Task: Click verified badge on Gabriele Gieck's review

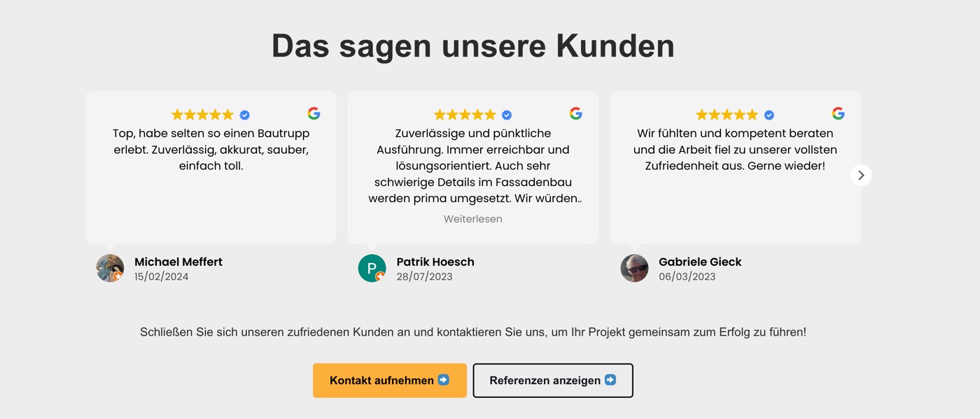Action: 769,115
